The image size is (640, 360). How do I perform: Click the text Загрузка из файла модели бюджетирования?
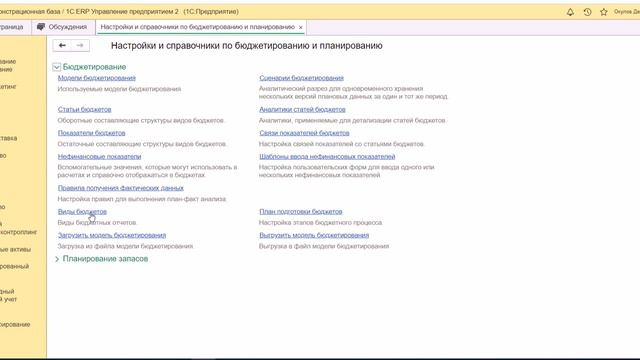(125, 246)
